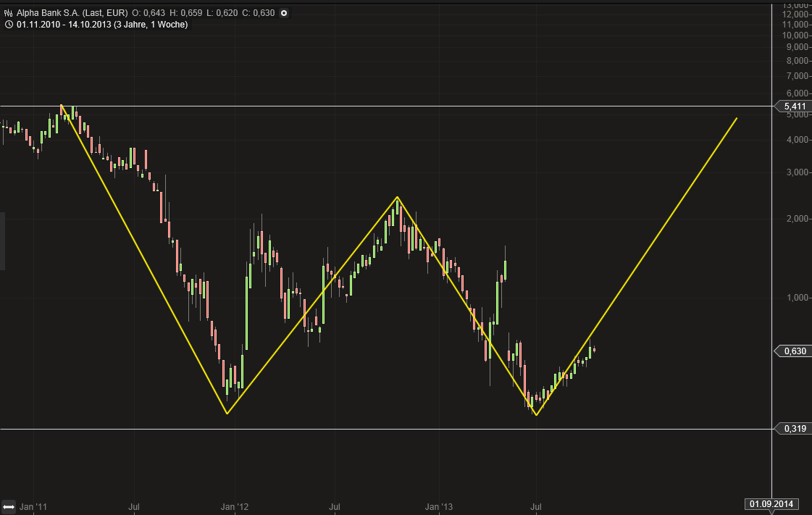Image resolution: width=812 pixels, height=515 pixels.
Task: Select the first descending yellow trendline in 2011
Action: 145,261
